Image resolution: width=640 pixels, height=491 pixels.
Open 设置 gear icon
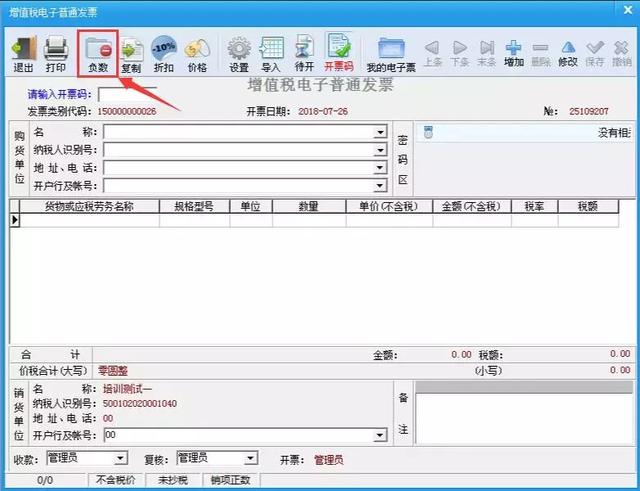[x=239, y=54]
